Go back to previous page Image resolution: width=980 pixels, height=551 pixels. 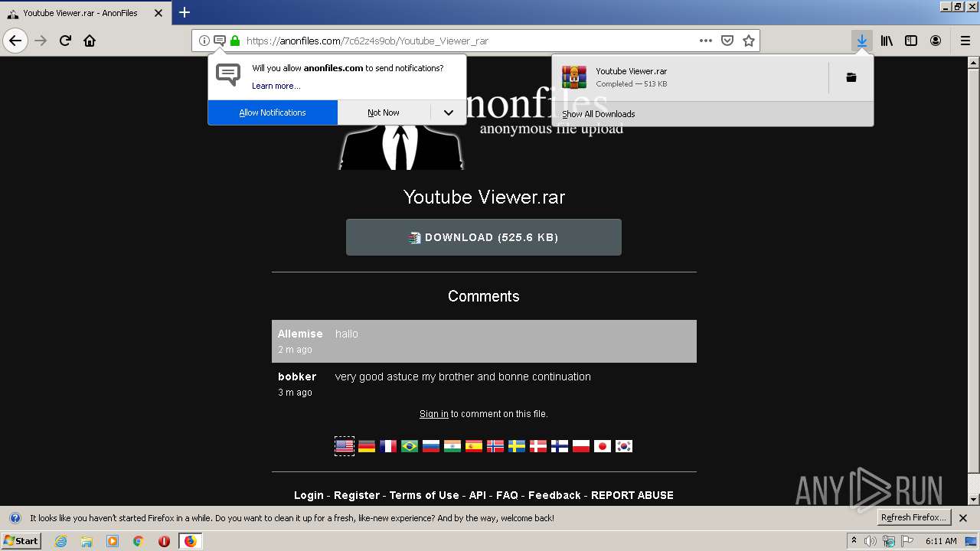tap(15, 41)
